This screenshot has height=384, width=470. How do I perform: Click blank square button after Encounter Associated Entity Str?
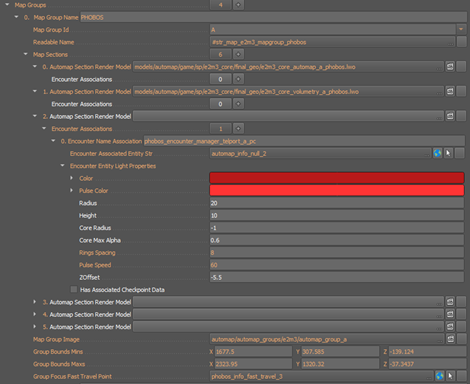pos(460,153)
